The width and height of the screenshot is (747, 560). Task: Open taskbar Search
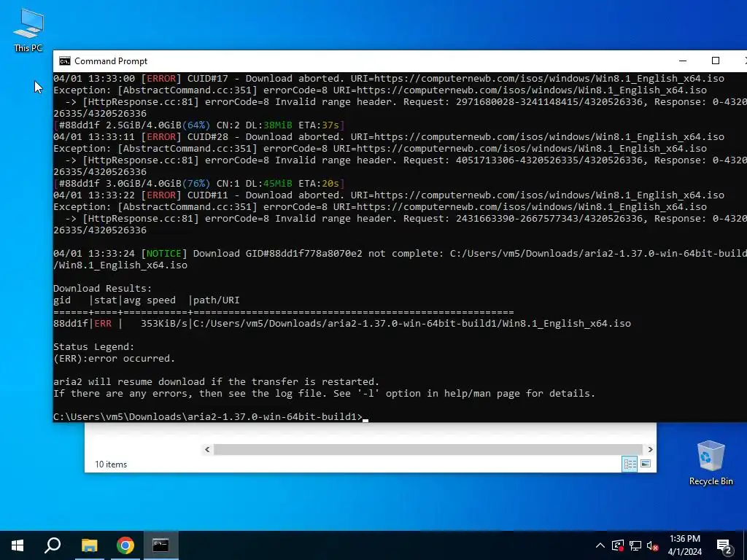click(x=53, y=545)
